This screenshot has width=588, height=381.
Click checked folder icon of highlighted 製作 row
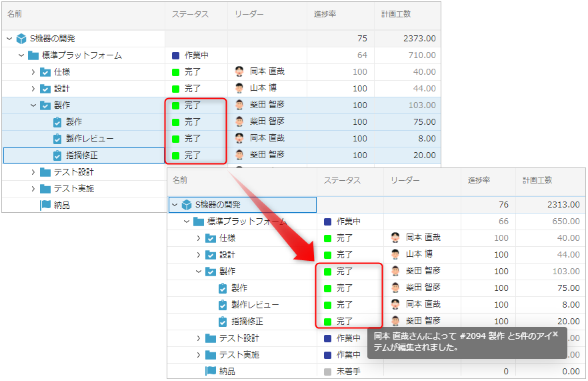point(45,105)
